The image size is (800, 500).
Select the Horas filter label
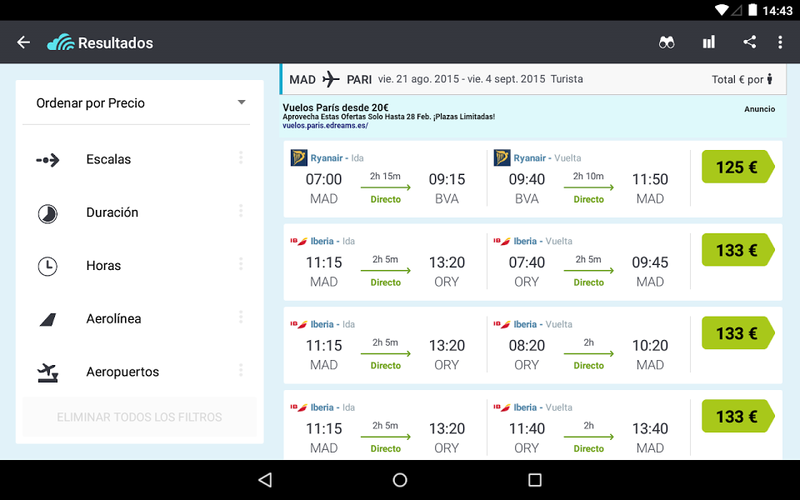[103, 265]
